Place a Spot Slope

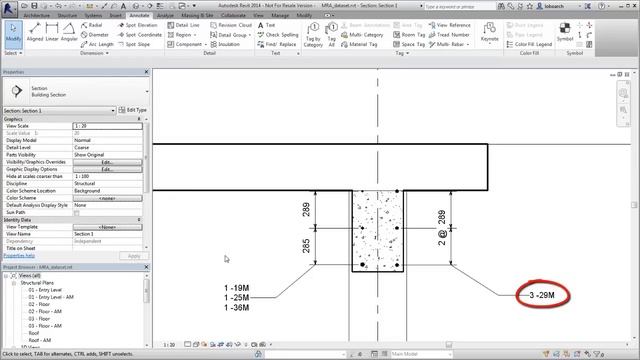[x=134, y=44]
